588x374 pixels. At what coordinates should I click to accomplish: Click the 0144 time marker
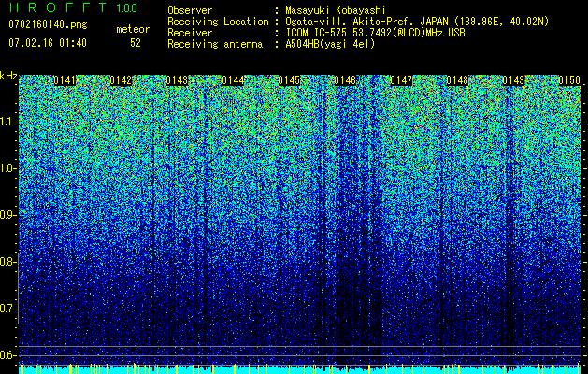(x=233, y=80)
